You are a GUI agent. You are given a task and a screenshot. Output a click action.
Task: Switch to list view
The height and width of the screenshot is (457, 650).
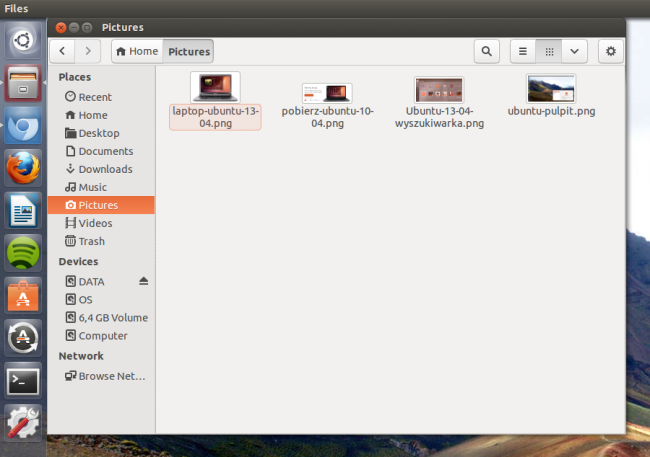coord(523,51)
